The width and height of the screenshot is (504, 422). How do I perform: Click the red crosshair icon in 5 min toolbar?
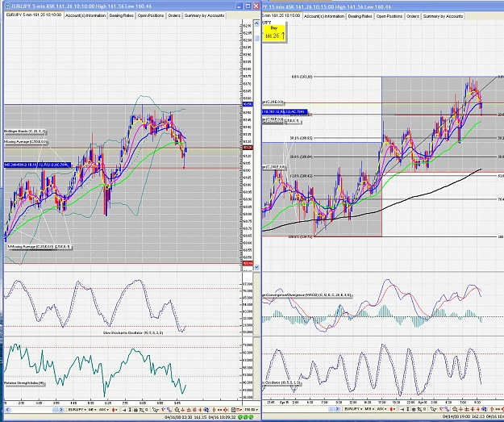183,410
